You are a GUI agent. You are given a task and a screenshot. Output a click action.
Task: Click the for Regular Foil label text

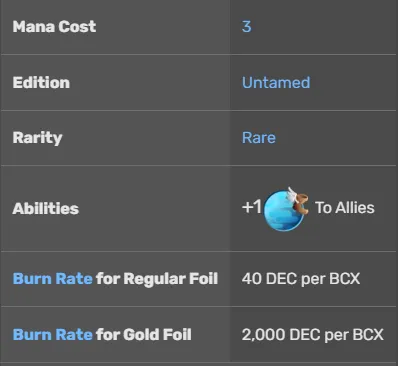click(x=157, y=279)
